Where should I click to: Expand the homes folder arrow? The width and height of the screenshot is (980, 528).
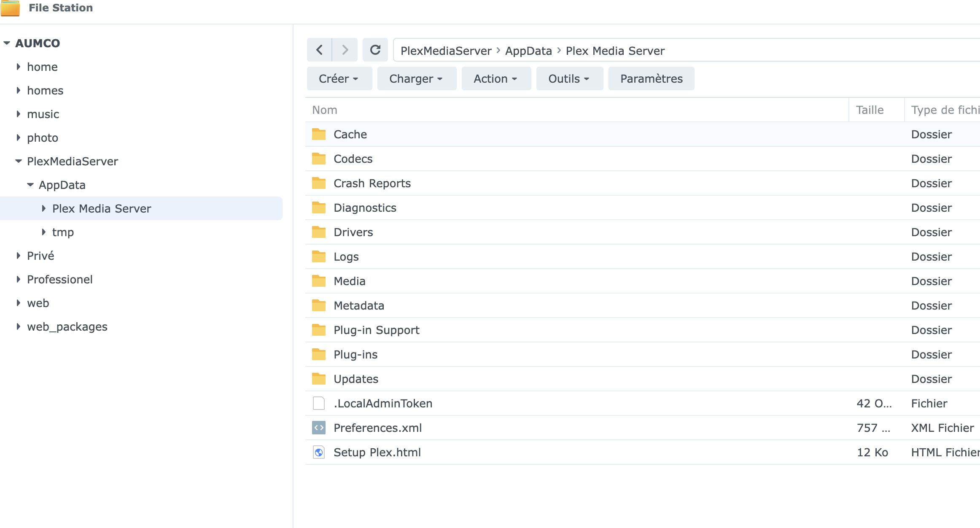coord(18,90)
